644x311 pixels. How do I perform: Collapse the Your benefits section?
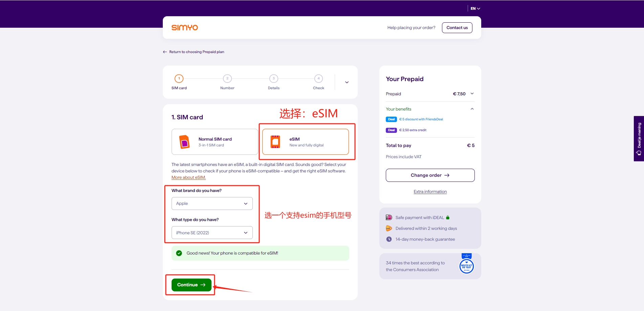click(472, 109)
